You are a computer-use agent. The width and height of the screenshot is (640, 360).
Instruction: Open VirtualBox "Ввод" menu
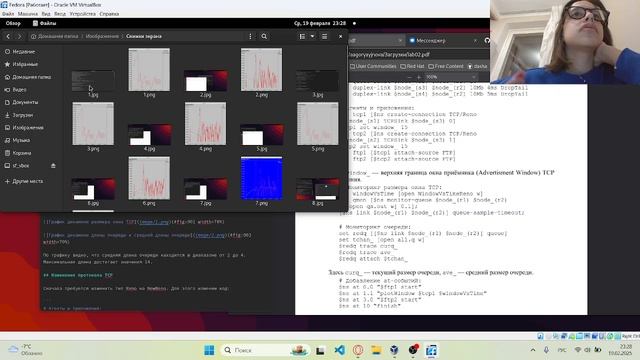point(60,13)
